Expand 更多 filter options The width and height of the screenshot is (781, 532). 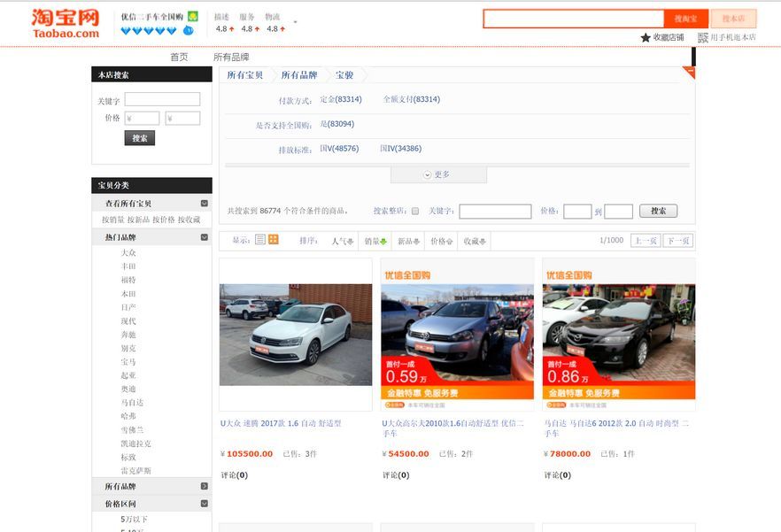click(x=438, y=174)
